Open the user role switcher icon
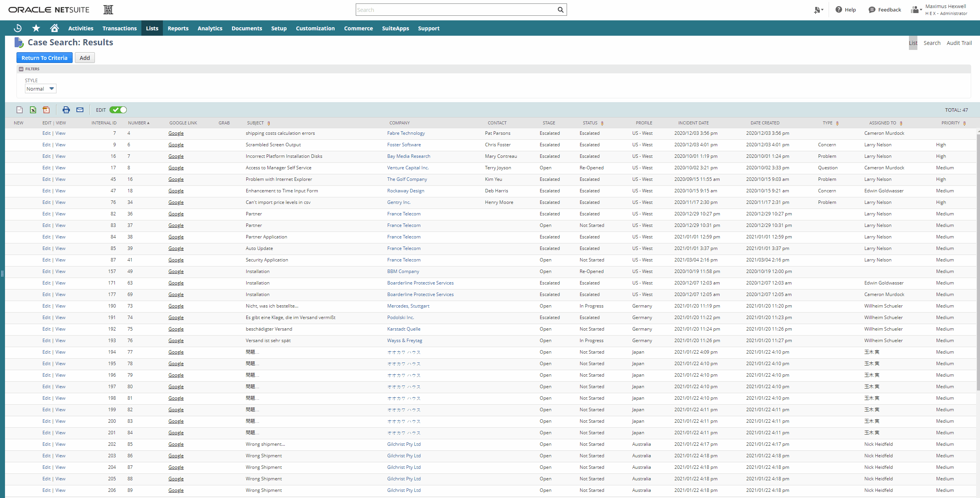The image size is (980, 498). 916,10
